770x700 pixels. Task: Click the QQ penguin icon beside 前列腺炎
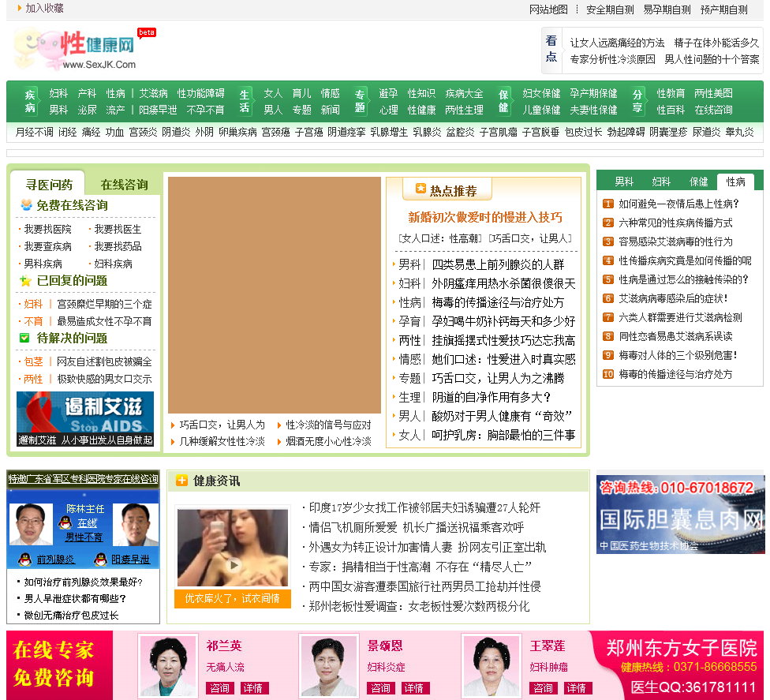pyautogui.click(x=24, y=559)
